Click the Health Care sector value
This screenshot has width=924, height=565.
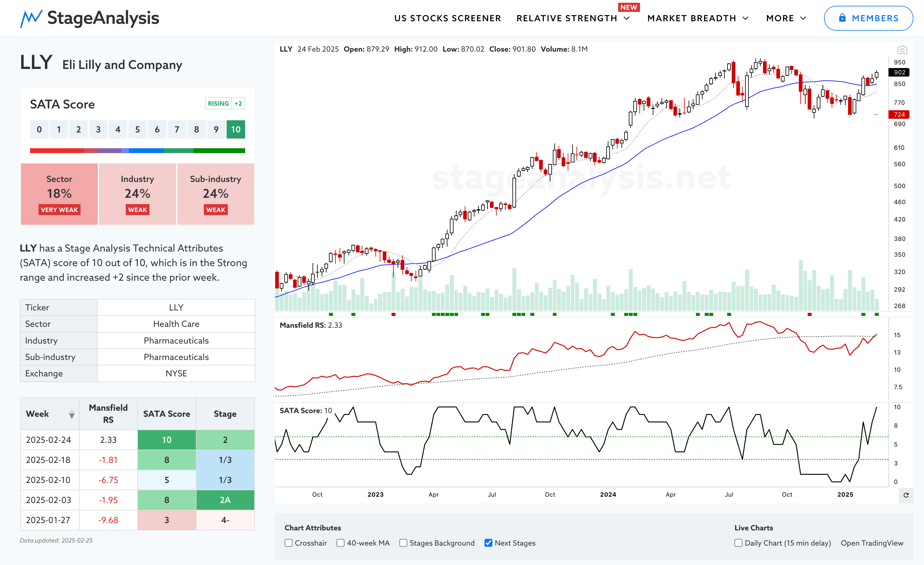click(176, 324)
